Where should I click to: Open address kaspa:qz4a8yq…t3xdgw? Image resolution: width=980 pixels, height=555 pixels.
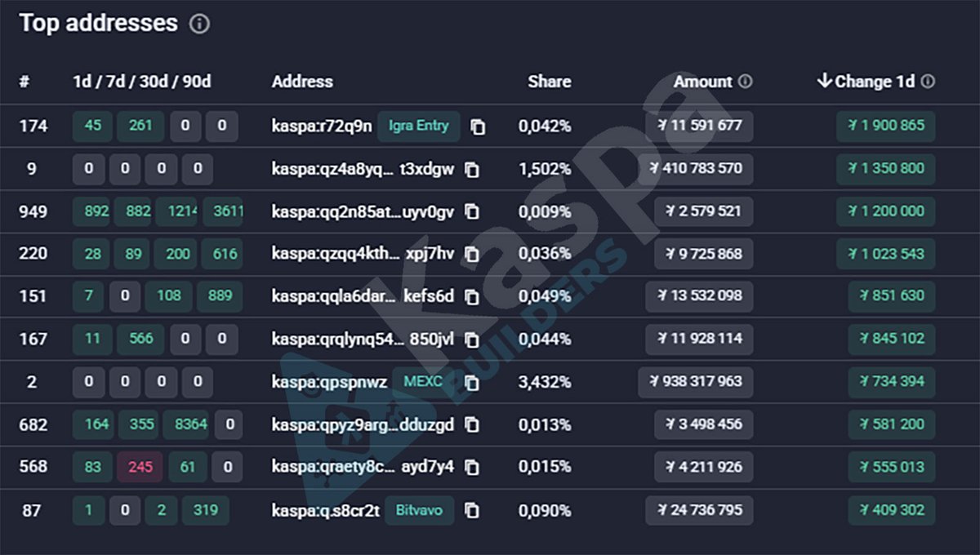[363, 169]
